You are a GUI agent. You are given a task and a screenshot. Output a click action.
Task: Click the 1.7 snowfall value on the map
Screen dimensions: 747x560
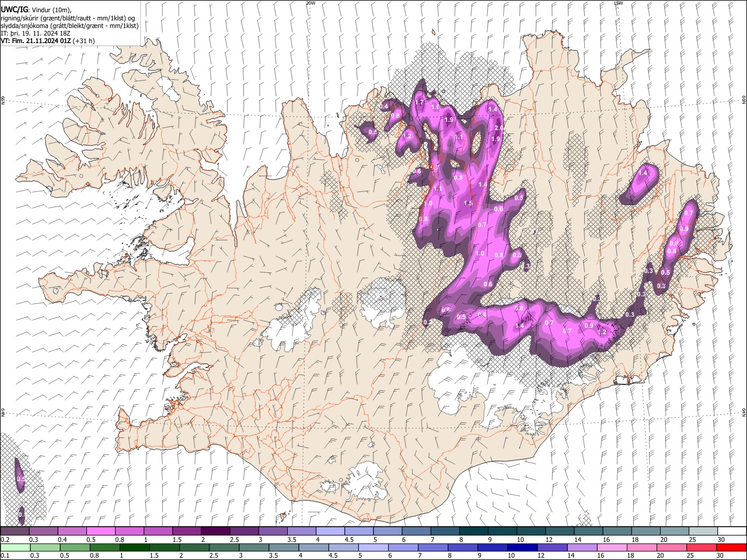[x=419, y=103]
